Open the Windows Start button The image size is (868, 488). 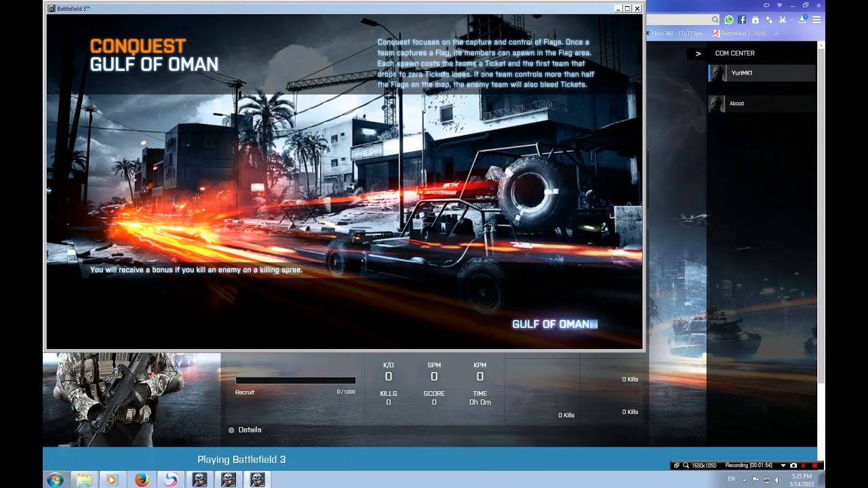click(x=55, y=480)
